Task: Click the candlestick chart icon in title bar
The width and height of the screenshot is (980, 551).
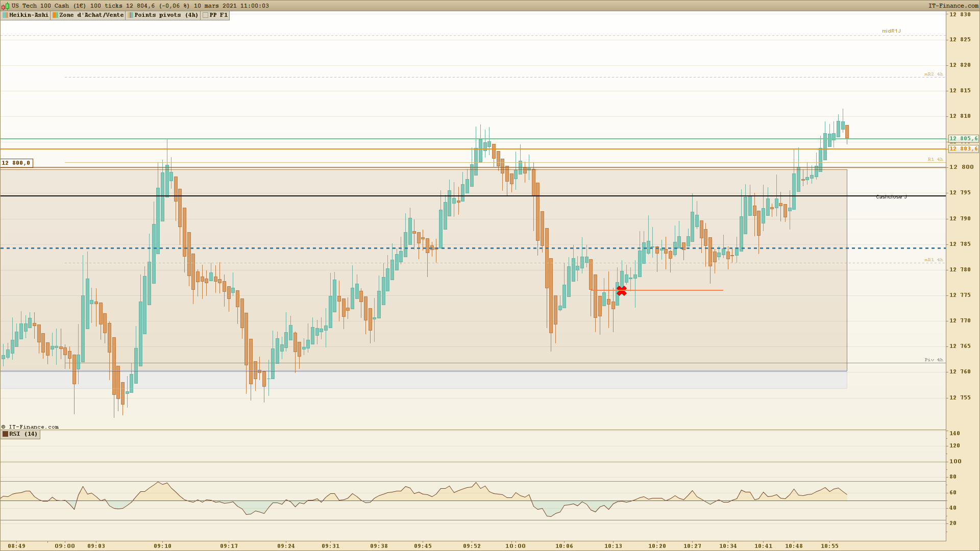Action: (5, 6)
